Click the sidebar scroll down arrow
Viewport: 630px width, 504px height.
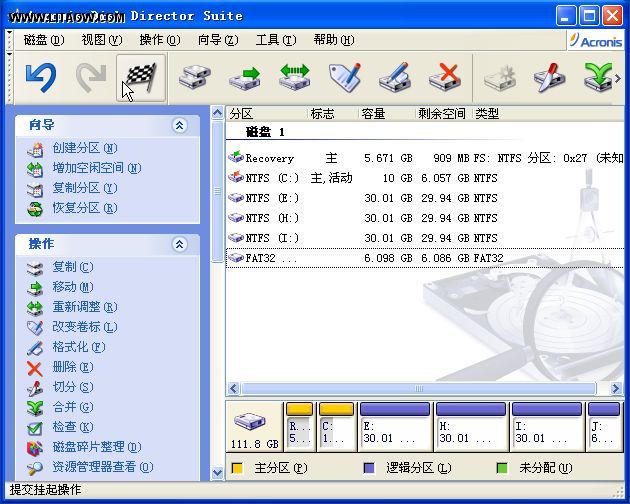217,473
